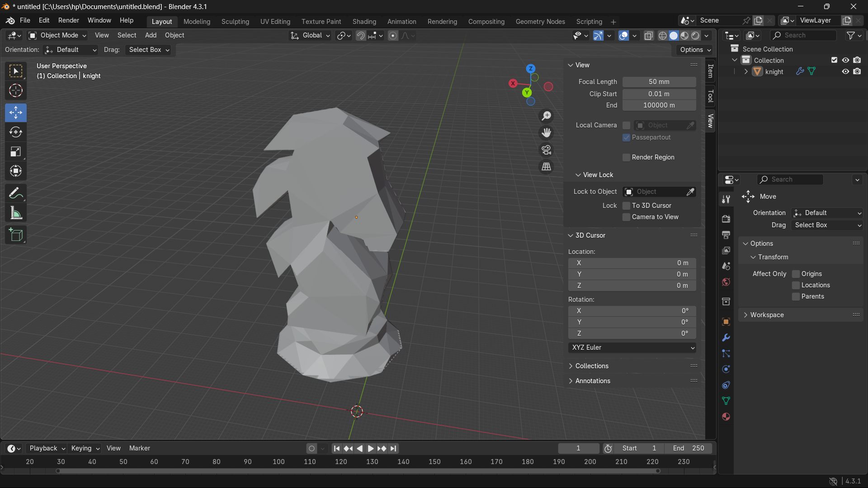Click the Focal Length 50 mm field
The height and width of the screenshot is (488, 868).
(659, 82)
